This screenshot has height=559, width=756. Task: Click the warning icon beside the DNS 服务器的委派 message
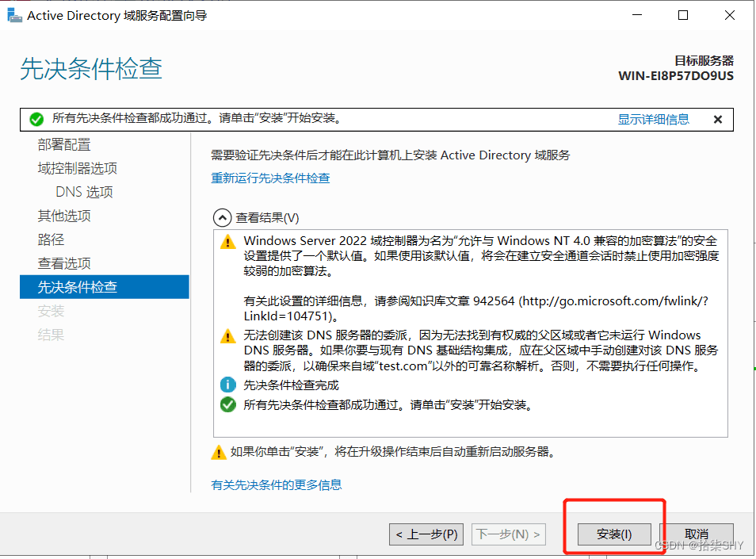click(x=227, y=335)
